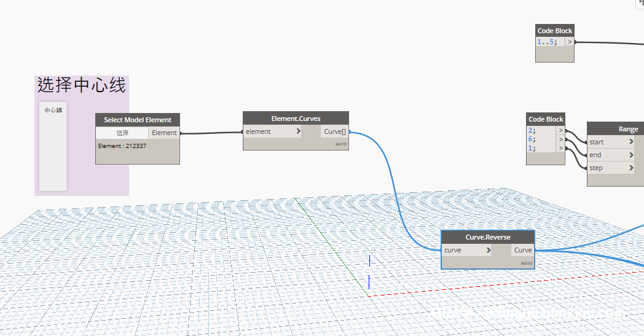Click the output arrow beside value 1;

[x=560, y=148]
